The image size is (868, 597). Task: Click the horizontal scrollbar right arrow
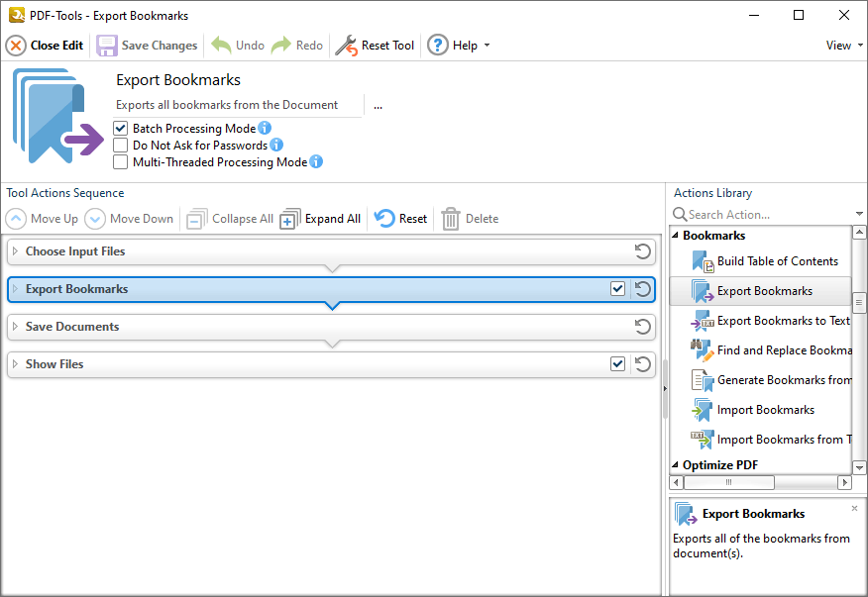844,482
